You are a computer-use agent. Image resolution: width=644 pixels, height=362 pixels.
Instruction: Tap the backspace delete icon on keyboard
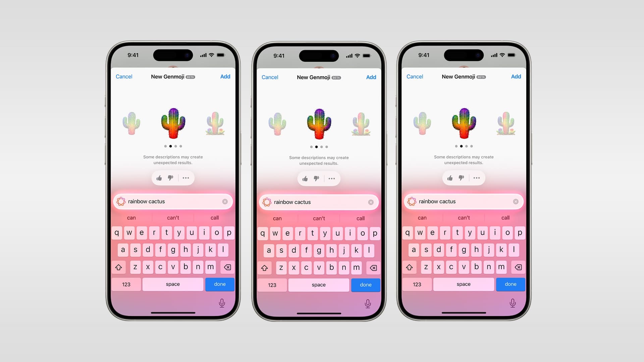point(227,266)
